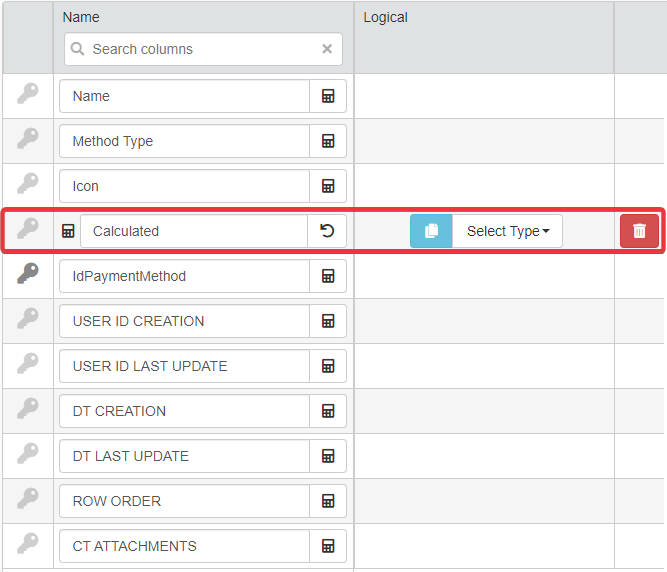Edit the Calculated column name field
667x572 pixels.
point(193,231)
